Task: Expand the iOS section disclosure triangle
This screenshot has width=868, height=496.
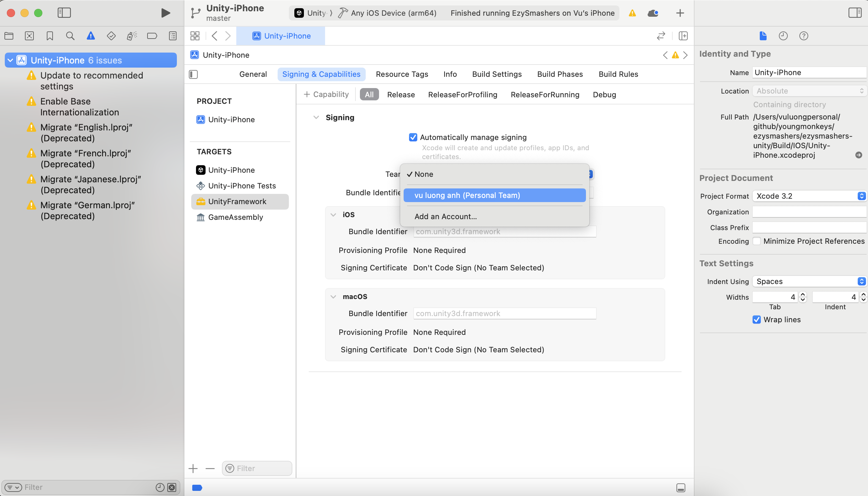Action: (x=333, y=214)
